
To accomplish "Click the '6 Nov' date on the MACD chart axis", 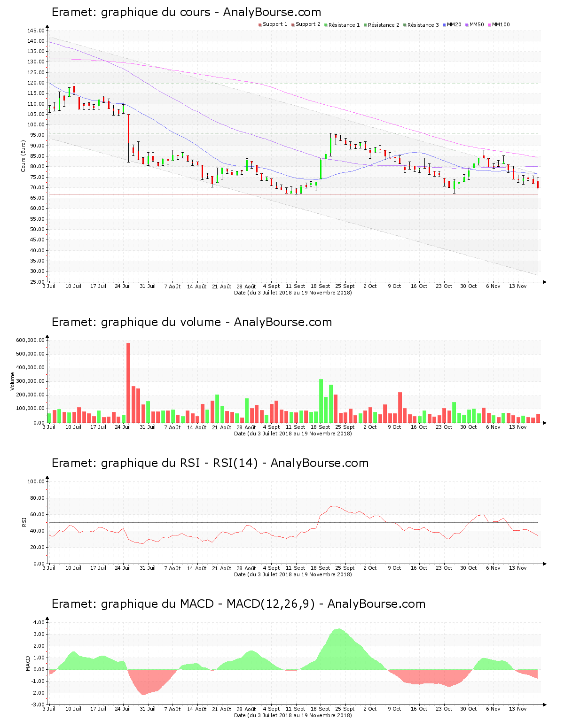I will [x=493, y=709].
